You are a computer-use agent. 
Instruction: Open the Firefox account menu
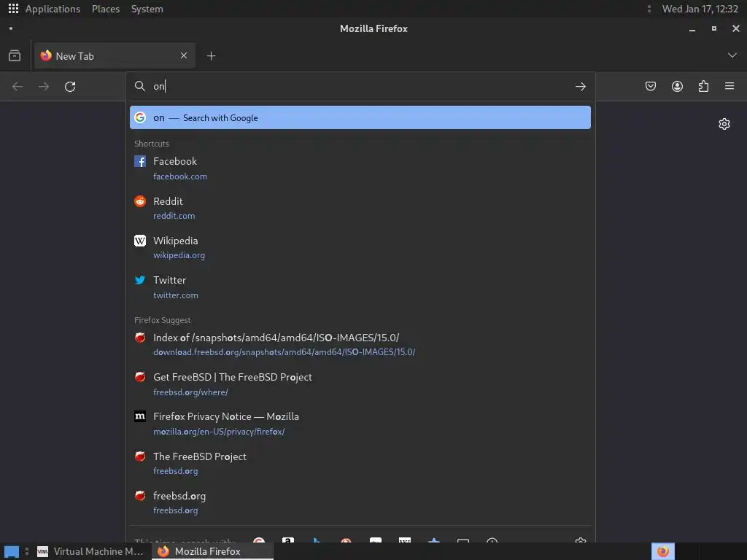[x=677, y=86]
